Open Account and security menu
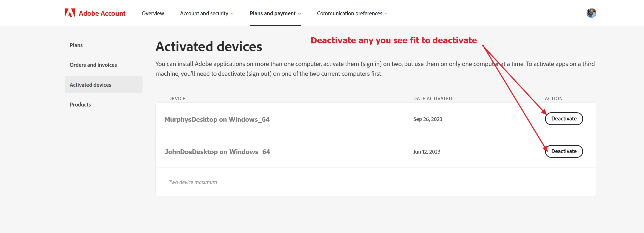Screen dimensions: 644x233 click(x=207, y=13)
